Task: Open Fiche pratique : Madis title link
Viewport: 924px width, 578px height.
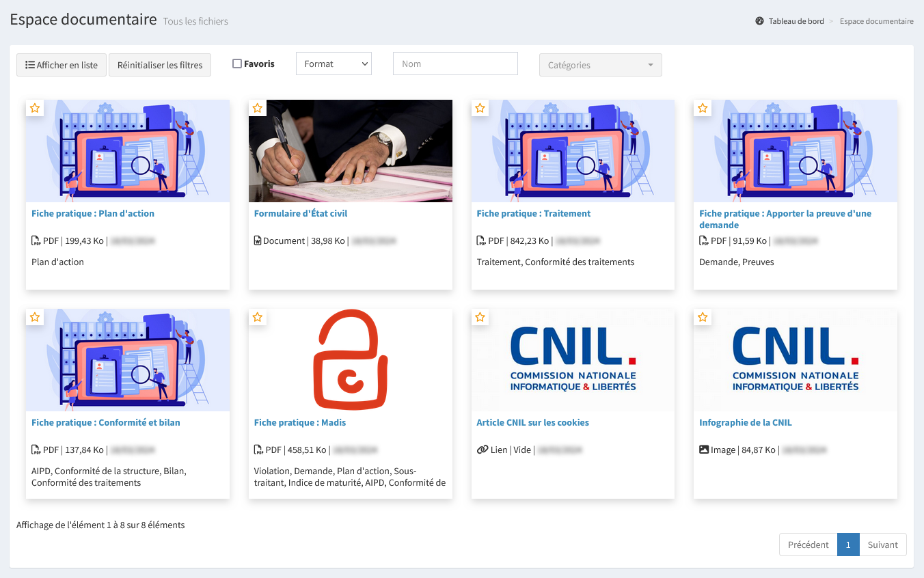Action: click(x=300, y=423)
